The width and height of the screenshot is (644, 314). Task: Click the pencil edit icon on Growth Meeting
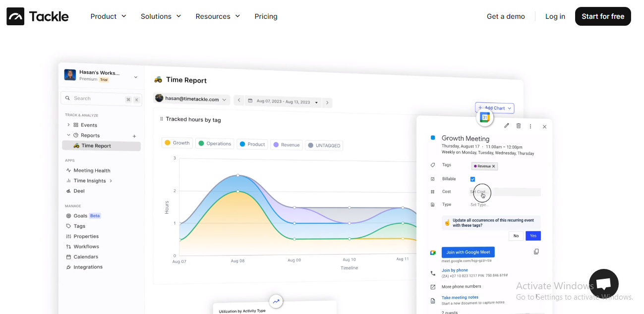pos(506,126)
